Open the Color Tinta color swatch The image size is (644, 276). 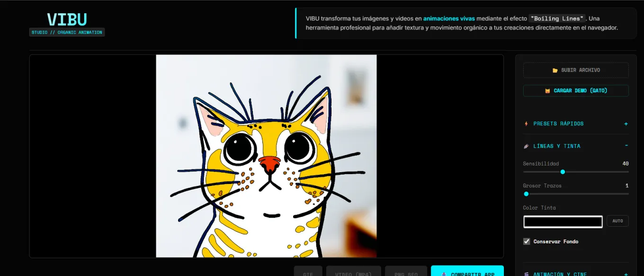pyautogui.click(x=563, y=221)
